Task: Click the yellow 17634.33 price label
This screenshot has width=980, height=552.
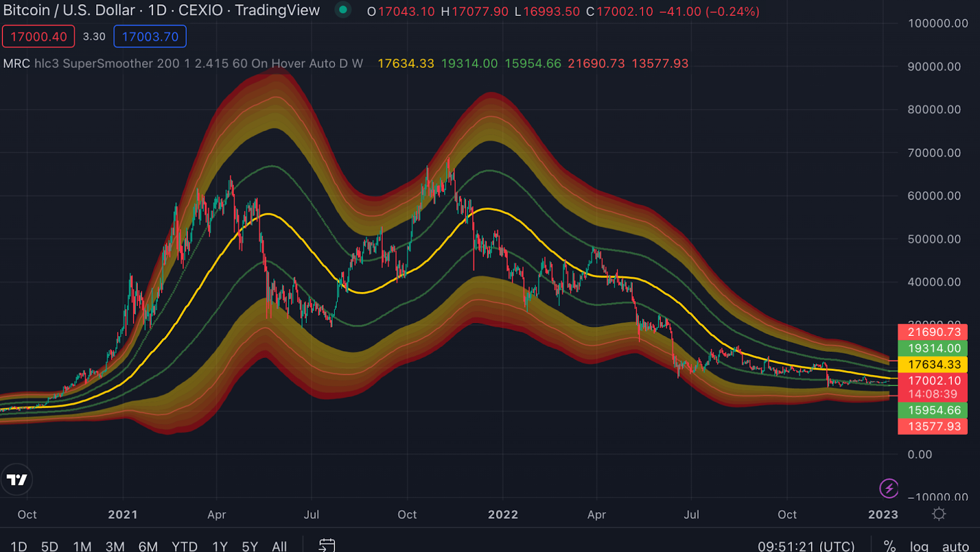Action: click(933, 364)
